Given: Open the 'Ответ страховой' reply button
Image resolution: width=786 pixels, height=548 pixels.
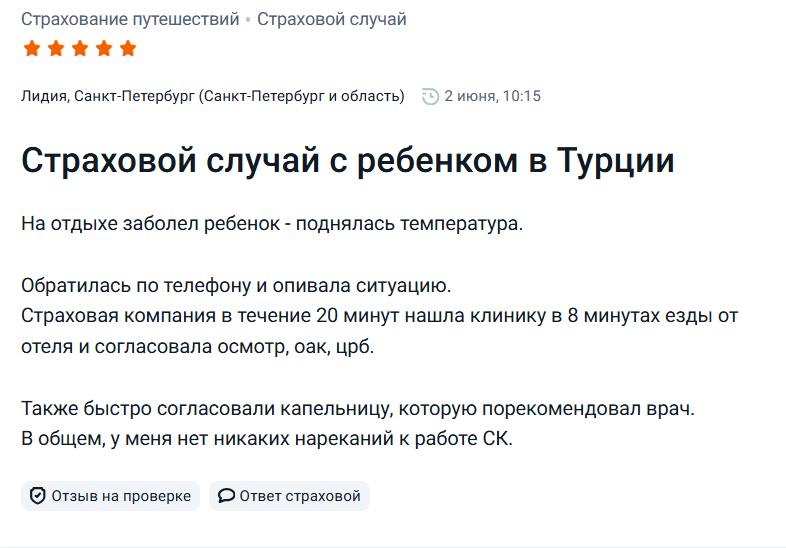Looking at the screenshot, I should coord(289,496).
